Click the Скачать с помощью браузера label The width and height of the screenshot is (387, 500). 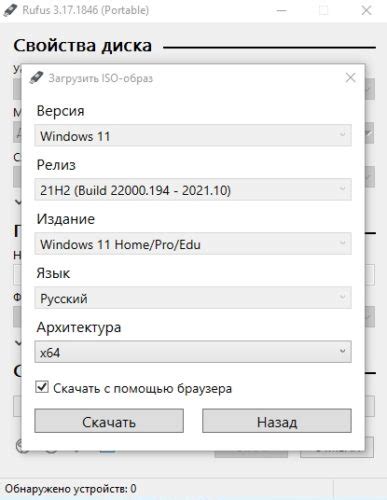(x=142, y=389)
